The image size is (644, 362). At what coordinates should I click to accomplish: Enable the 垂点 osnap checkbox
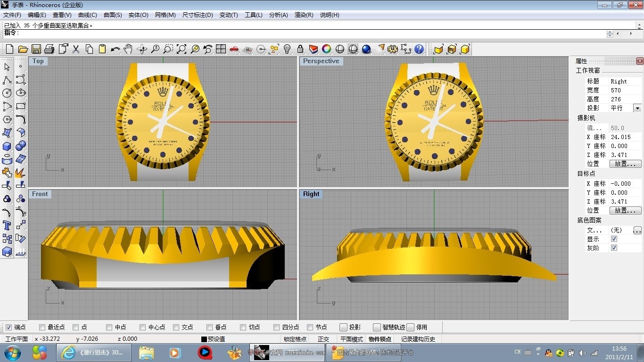coord(210,327)
